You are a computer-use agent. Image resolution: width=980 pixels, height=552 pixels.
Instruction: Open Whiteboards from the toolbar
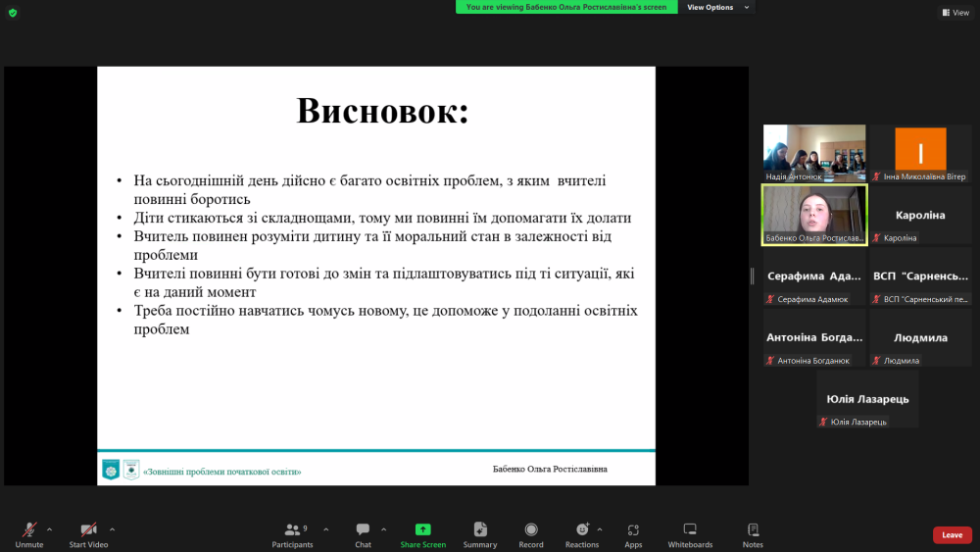[690, 530]
